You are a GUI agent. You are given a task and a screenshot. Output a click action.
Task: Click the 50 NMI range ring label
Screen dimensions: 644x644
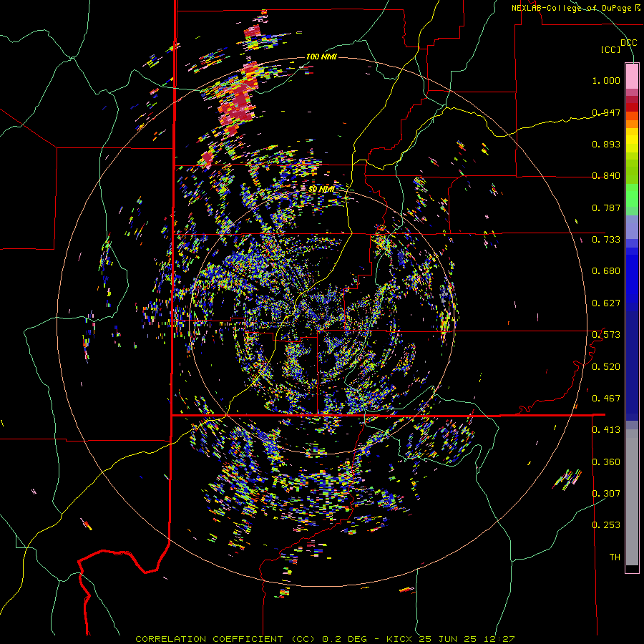(x=321, y=189)
